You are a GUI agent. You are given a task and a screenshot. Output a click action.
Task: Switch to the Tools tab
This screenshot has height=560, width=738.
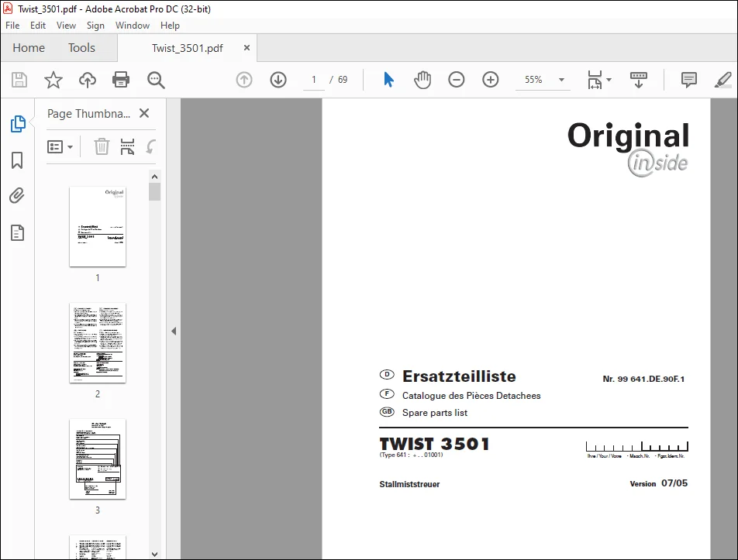pyautogui.click(x=81, y=48)
